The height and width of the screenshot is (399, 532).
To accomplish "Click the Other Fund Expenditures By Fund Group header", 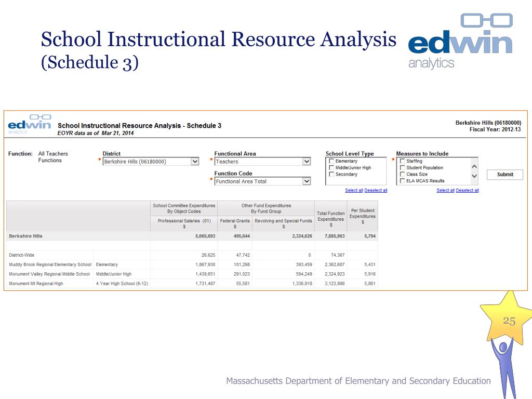I will 266,208.
